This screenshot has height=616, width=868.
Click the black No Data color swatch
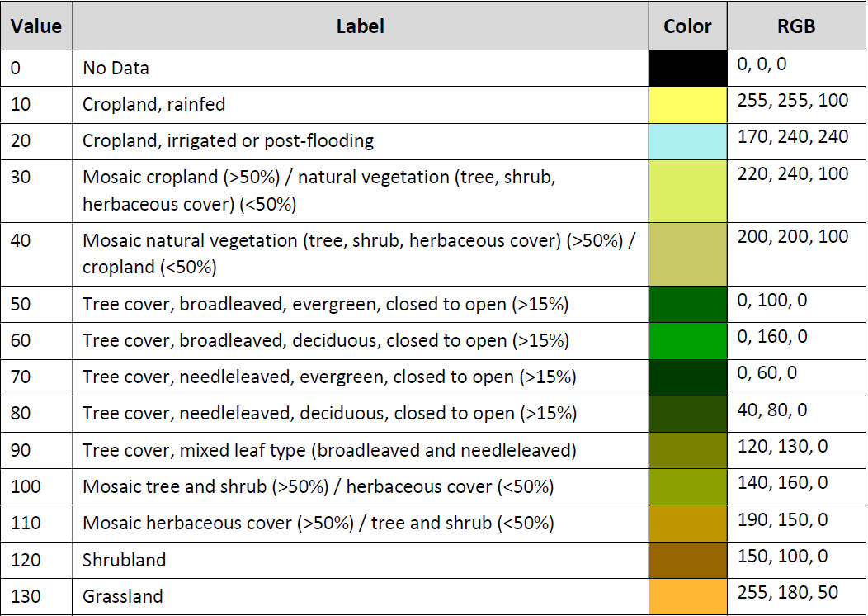687,69
